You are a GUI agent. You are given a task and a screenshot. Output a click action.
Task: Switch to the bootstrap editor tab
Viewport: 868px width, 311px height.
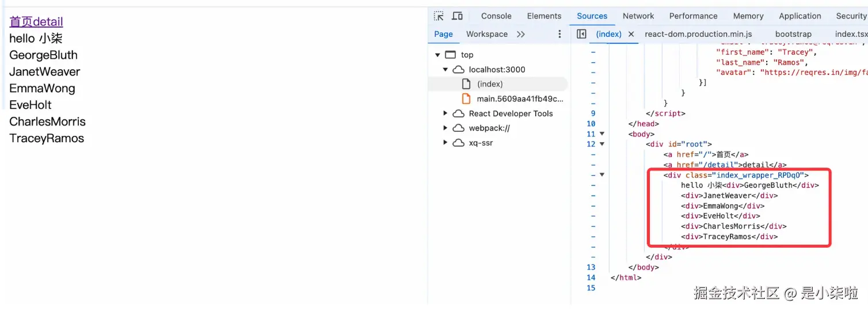(793, 34)
